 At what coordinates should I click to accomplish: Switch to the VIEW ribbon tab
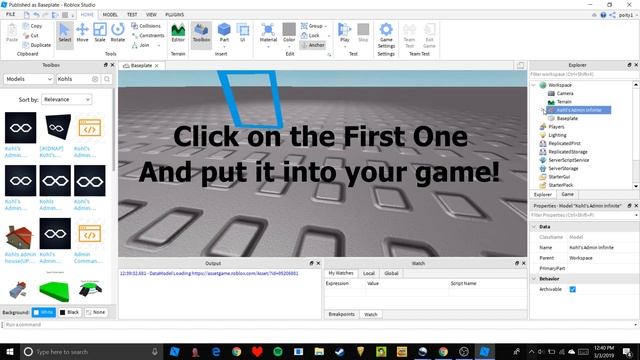(151, 14)
